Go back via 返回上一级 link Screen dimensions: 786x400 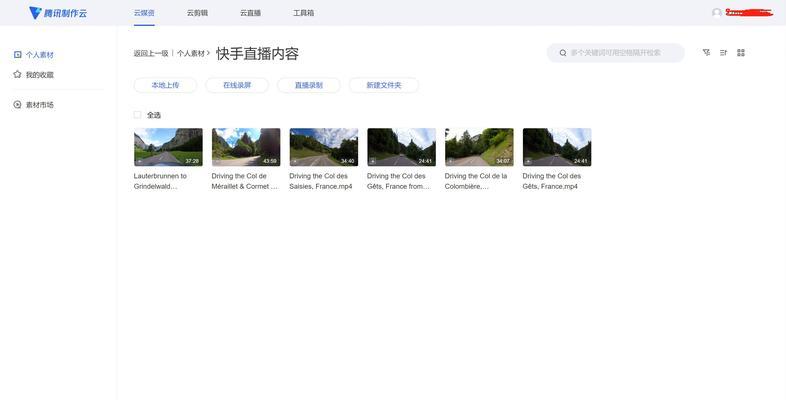coord(151,53)
